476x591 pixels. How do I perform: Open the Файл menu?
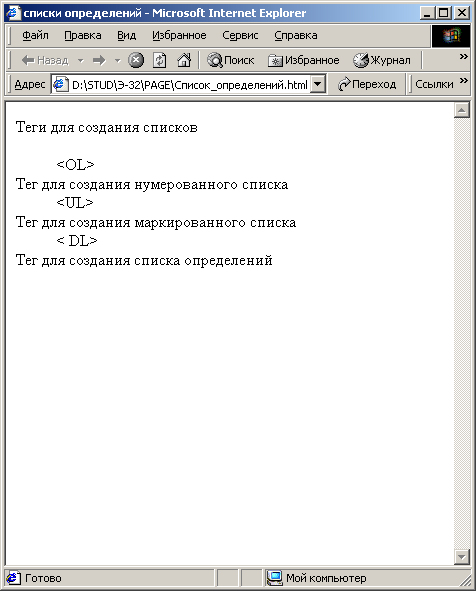(x=35, y=35)
